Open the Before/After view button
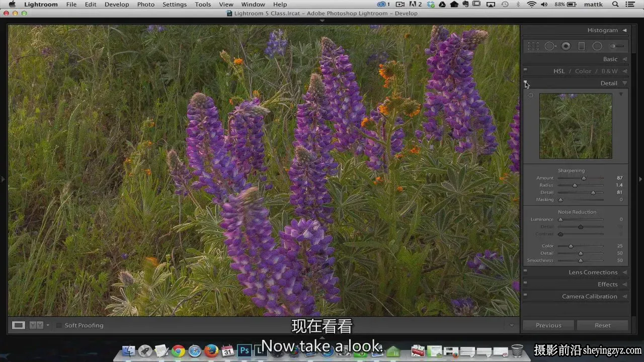The height and width of the screenshot is (362, 644). click(x=36, y=325)
